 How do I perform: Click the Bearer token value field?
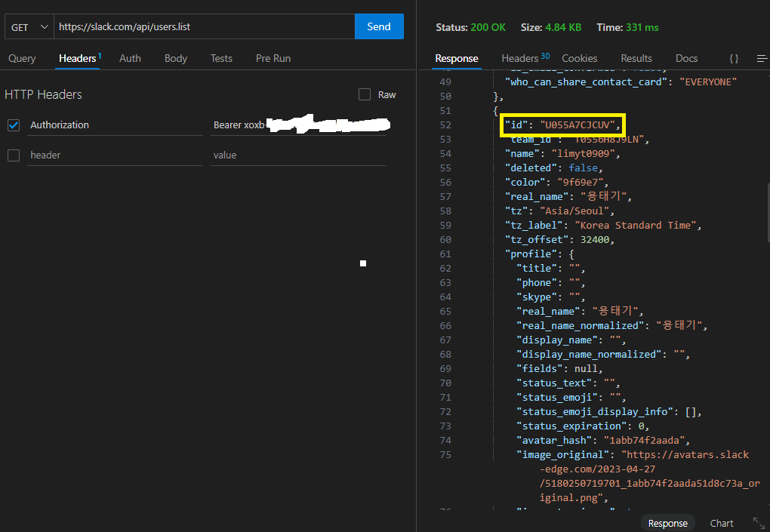point(299,125)
